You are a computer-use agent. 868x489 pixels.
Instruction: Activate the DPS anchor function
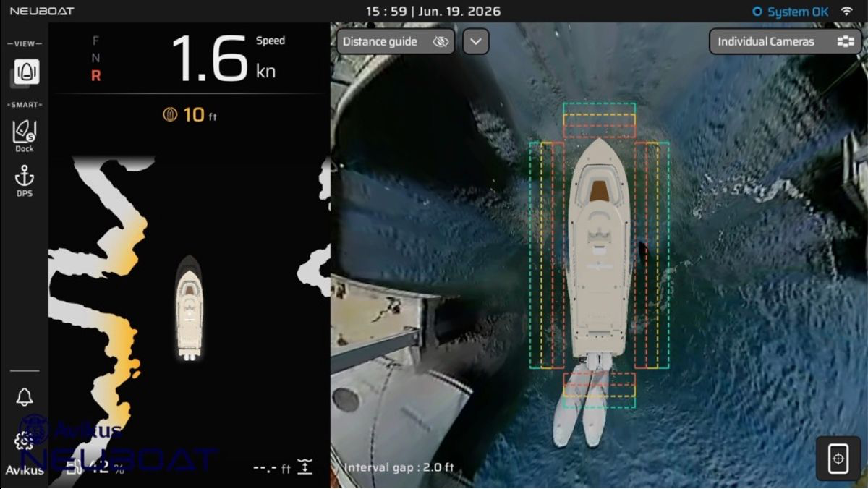tap(25, 181)
